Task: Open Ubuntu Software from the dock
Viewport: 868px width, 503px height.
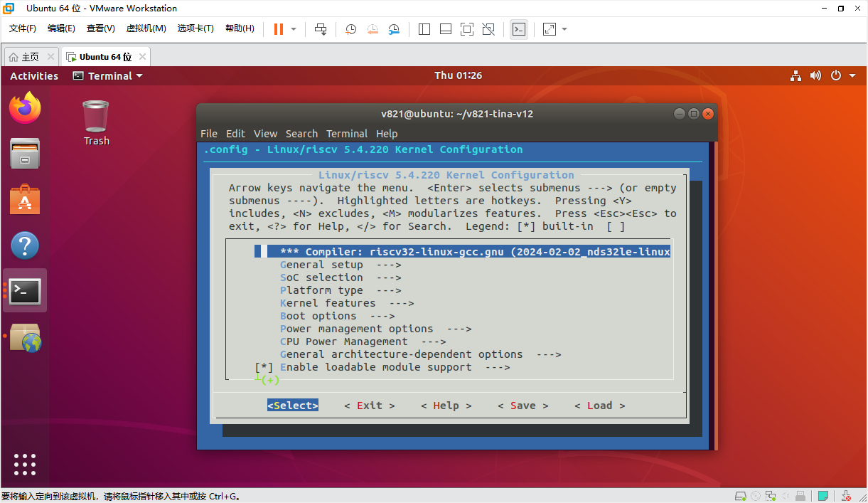Action: click(25, 200)
